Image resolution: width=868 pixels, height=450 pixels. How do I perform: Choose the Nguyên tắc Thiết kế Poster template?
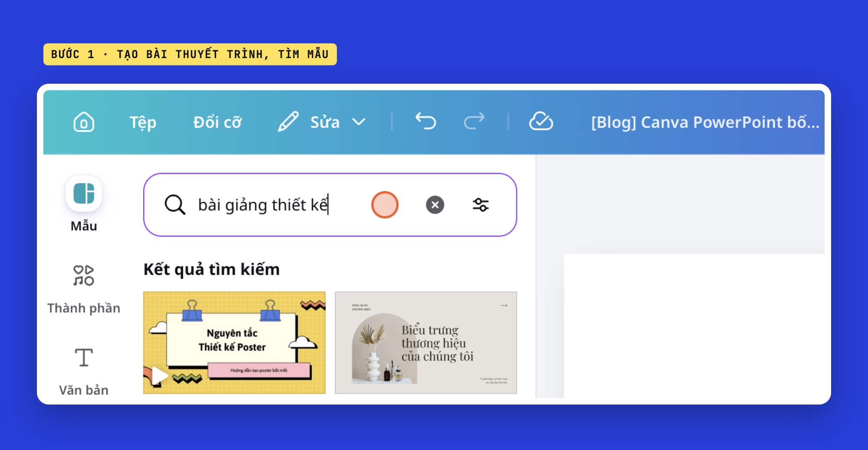coord(234,342)
